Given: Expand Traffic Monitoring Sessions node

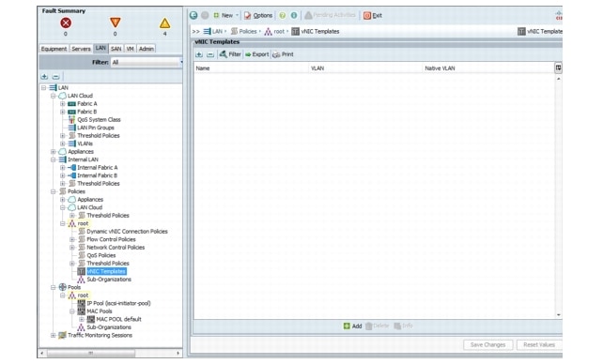Looking at the screenshot, I should pyautogui.click(x=54, y=335).
